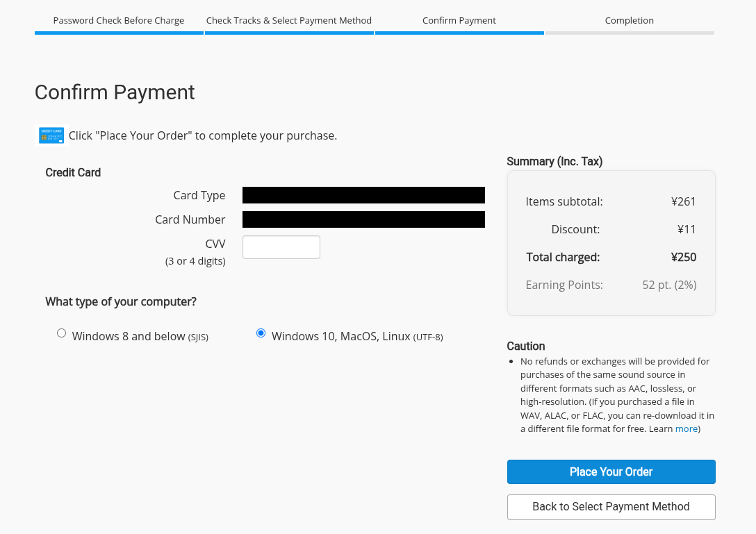Switch to Check Tracks & Select Payment Method step
The width and height of the screenshot is (756, 534).
pyautogui.click(x=289, y=21)
